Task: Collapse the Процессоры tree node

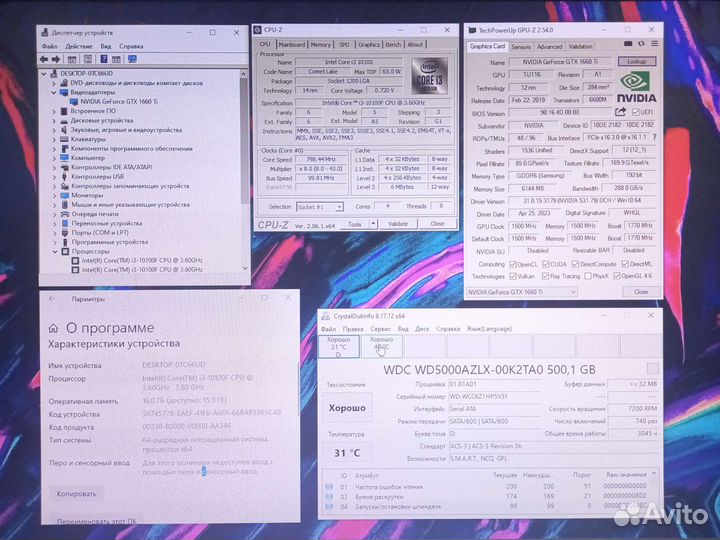Action: pos(55,252)
